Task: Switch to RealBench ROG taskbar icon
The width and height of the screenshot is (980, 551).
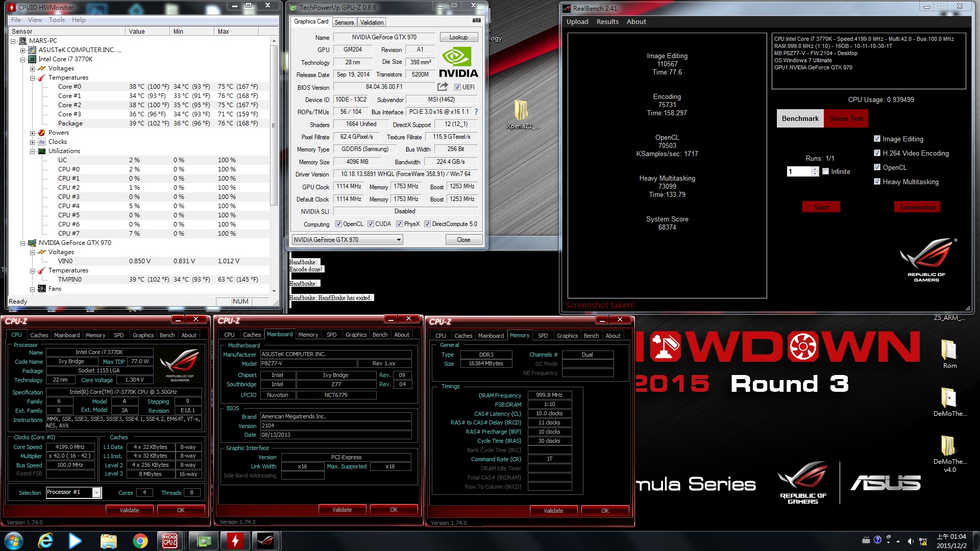Action: [x=266, y=541]
